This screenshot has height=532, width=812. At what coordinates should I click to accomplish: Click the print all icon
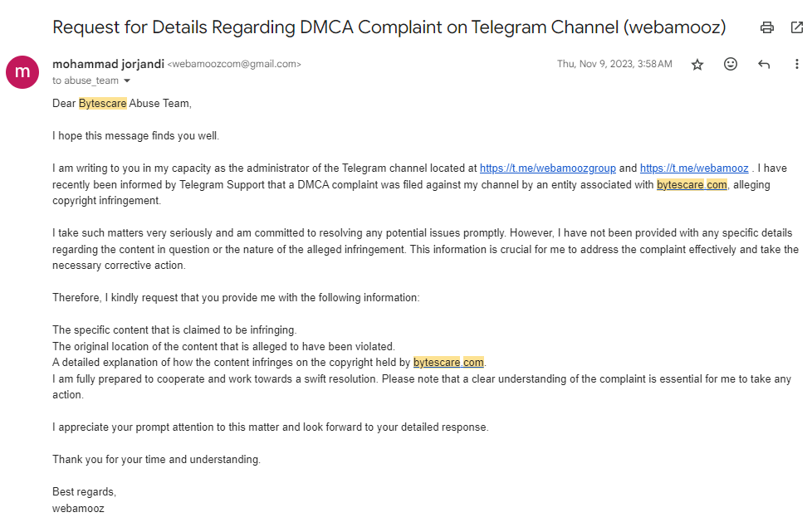point(767,27)
